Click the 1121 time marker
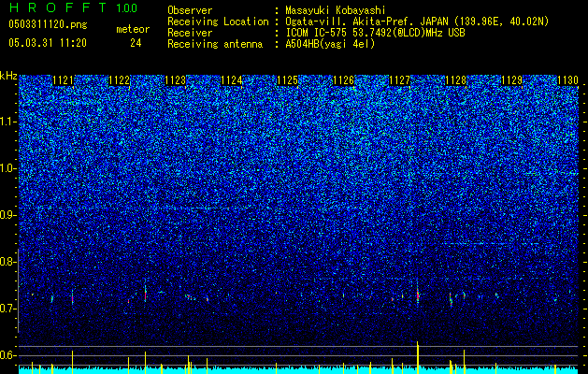Screen dimensions: 588x374 [64, 80]
